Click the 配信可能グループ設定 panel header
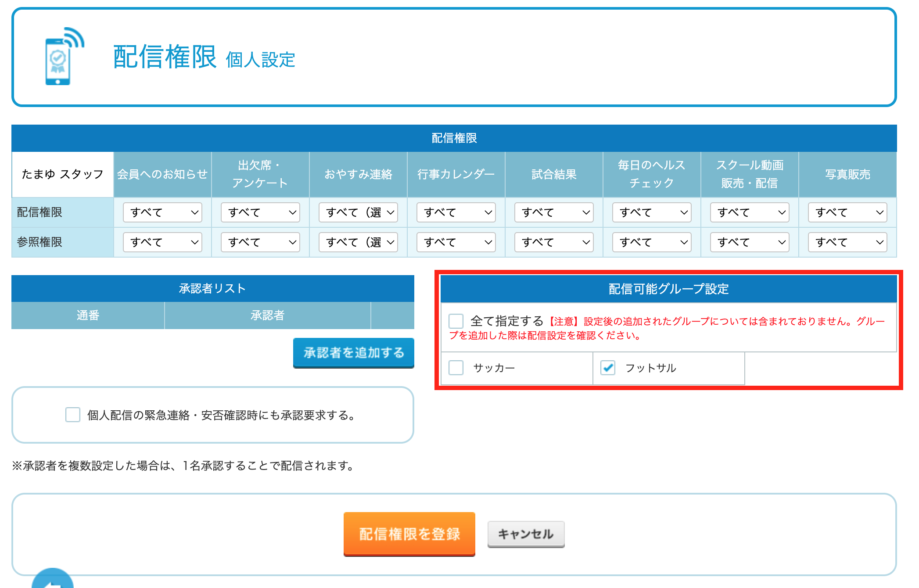 click(668, 289)
